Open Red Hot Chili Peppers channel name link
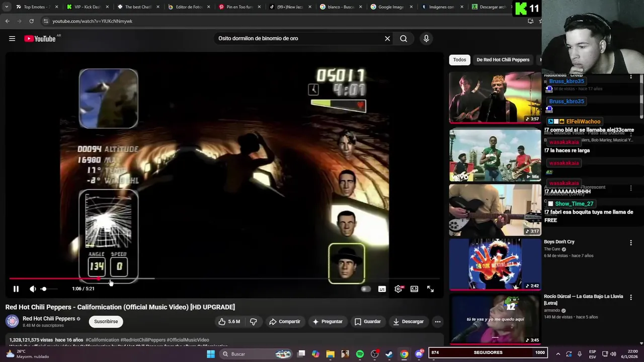Viewport: 644px width, 362px height. click(x=49, y=319)
